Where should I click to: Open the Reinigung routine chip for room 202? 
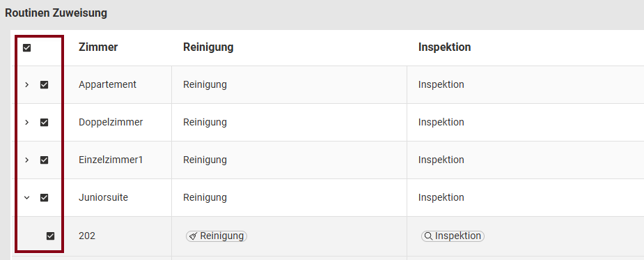pos(217,236)
